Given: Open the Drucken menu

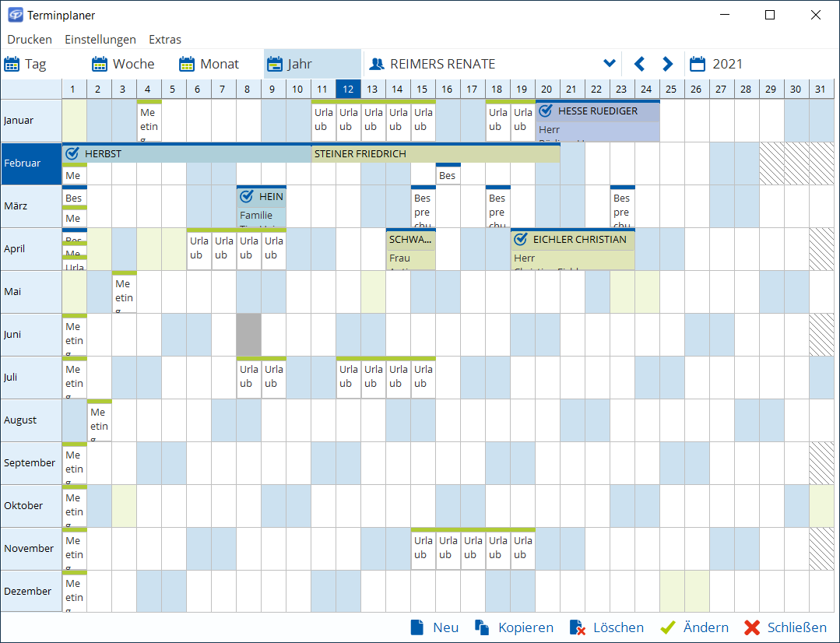Looking at the screenshot, I should point(30,39).
